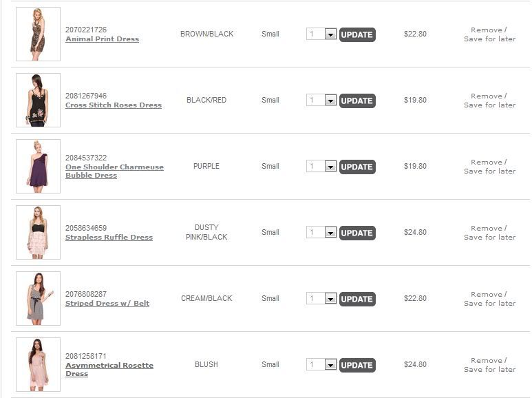
Task: Open quantity dropdown for Strapless Ruffle Dress
Action: click(330, 233)
